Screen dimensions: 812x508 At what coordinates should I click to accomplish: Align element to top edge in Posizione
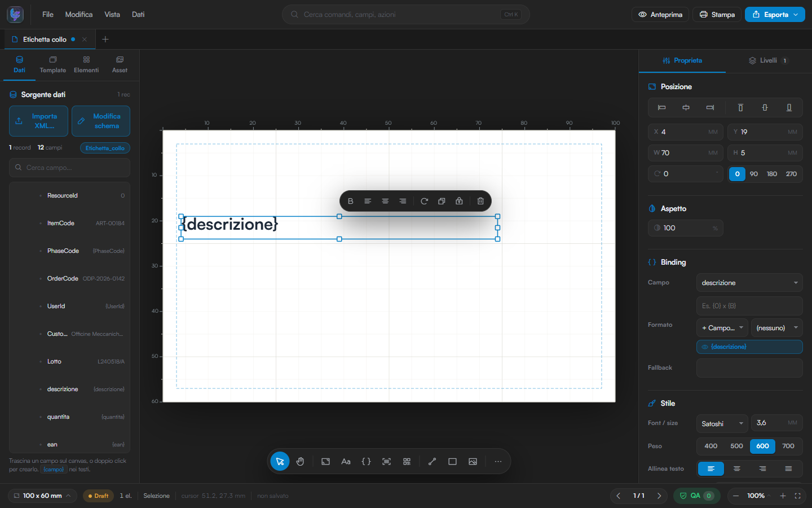[740, 107]
